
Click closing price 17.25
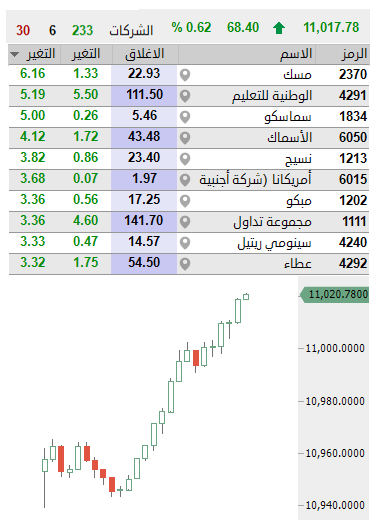tap(144, 199)
